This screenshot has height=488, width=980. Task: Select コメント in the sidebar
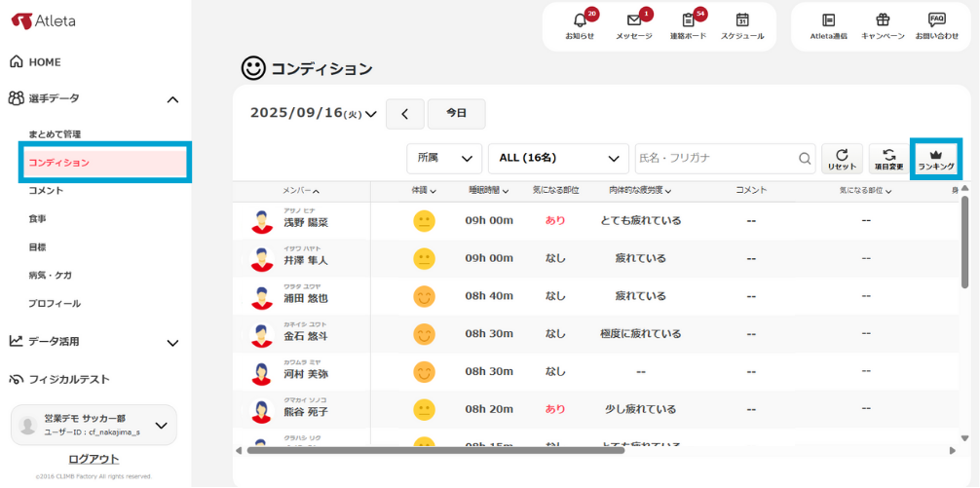coord(46,191)
